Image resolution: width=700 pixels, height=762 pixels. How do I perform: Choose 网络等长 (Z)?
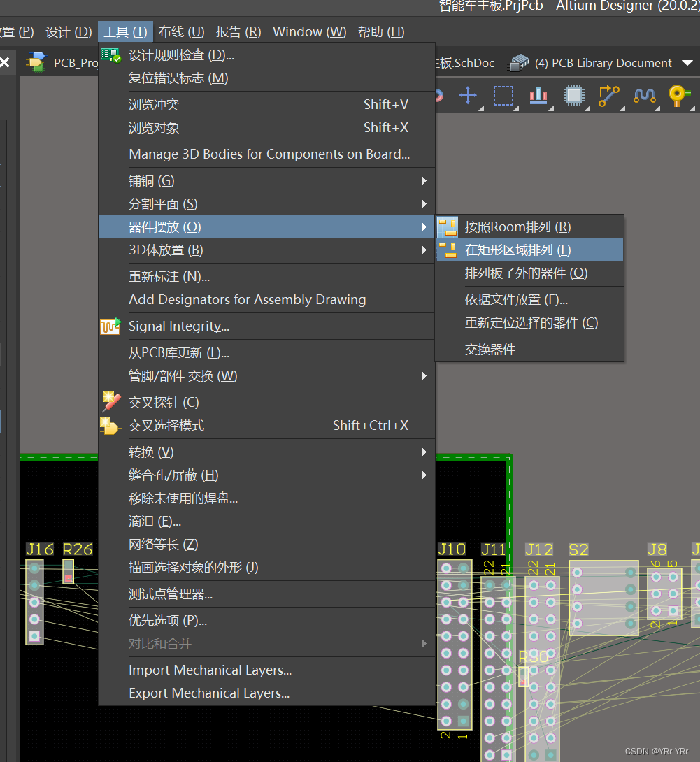click(266, 545)
